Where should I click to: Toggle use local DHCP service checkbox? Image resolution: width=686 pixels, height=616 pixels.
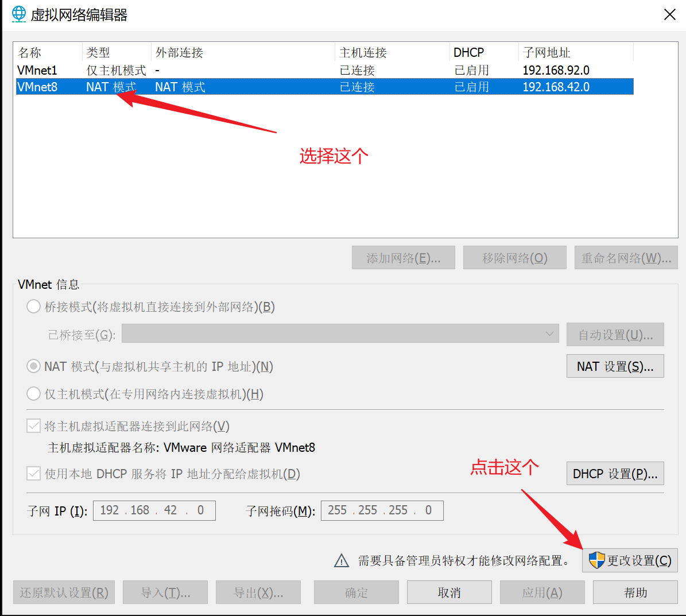(34, 474)
